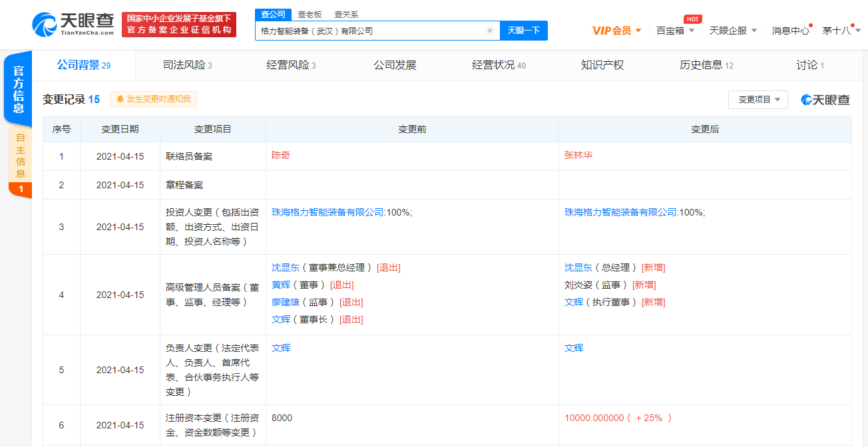Click the HOT badge above 百宝箱
The height and width of the screenshot is (447, 868).
(692, 19)
